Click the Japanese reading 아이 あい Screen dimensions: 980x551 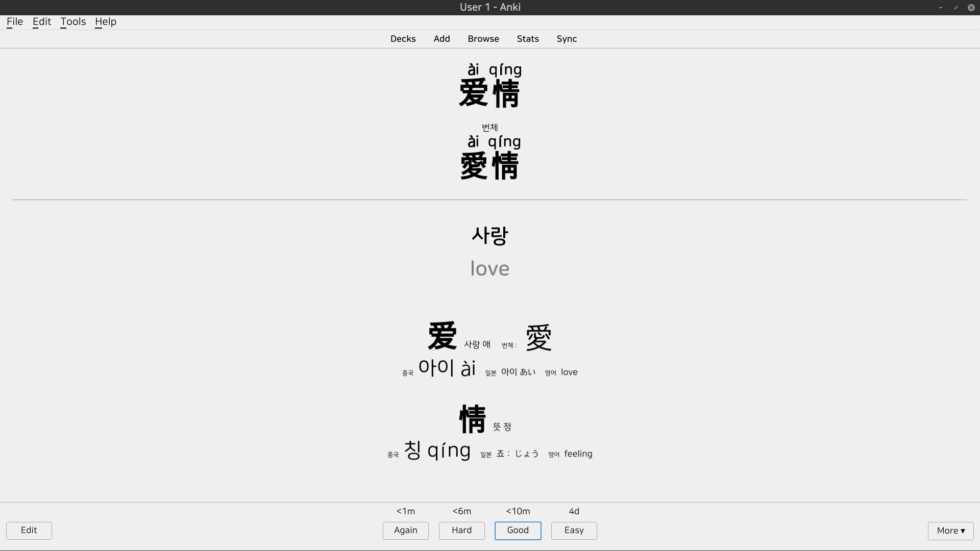(519, 372)
